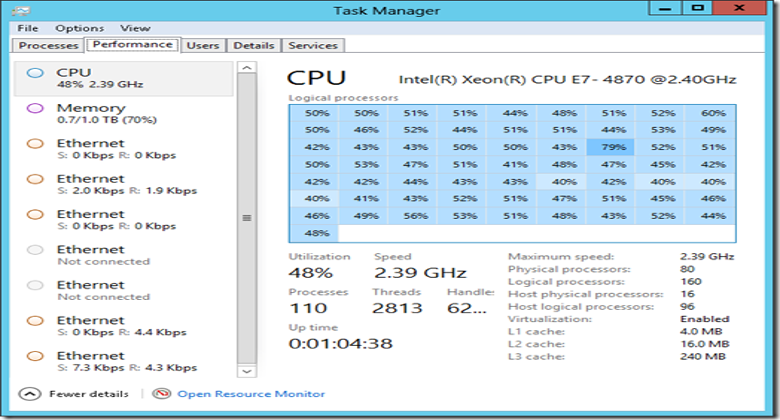Select the Ethernet with 7.3 Kbps sent

coord(123,361)
